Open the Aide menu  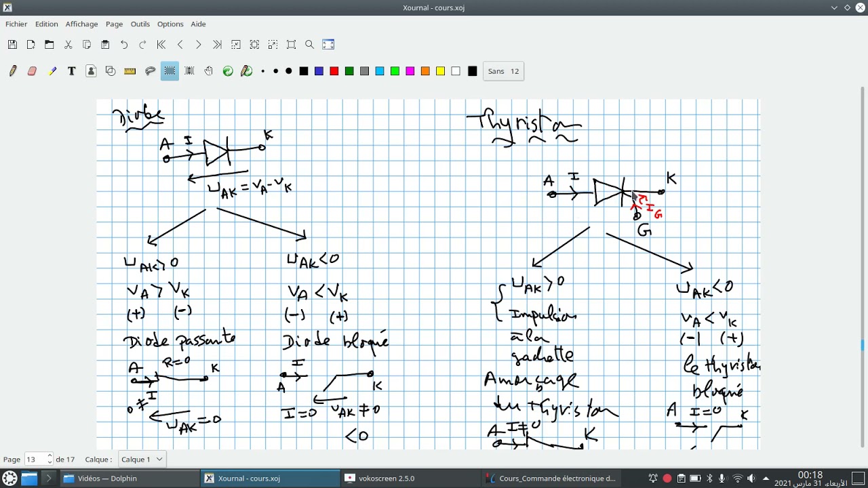[x=198, y=24]
